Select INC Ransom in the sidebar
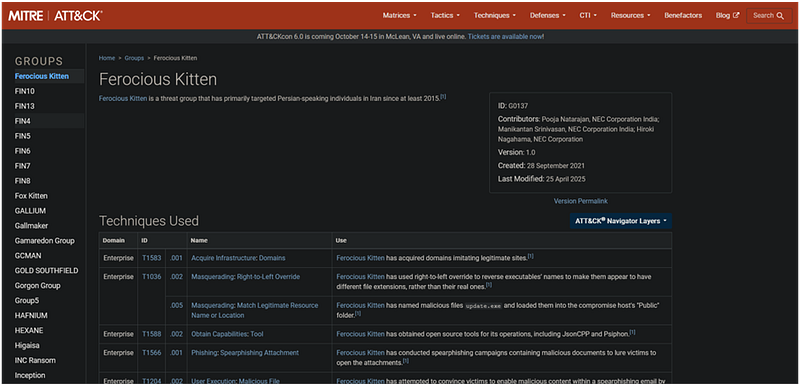 pyautogui.click(x=35, y=361)
